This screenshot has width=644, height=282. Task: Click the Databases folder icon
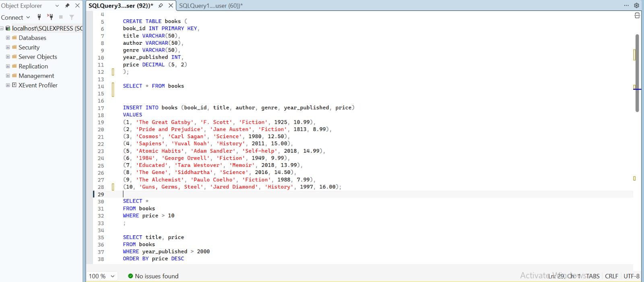pos(14,37)
